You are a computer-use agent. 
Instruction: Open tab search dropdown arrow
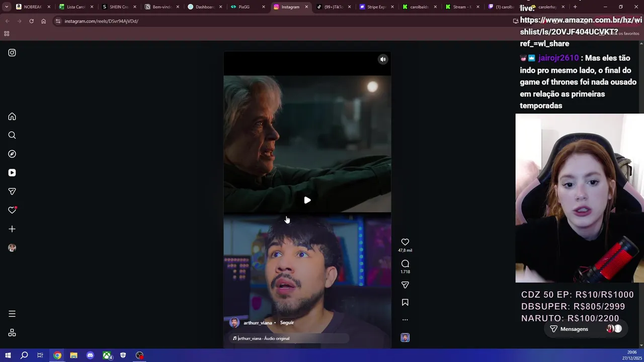click(6, 7)
